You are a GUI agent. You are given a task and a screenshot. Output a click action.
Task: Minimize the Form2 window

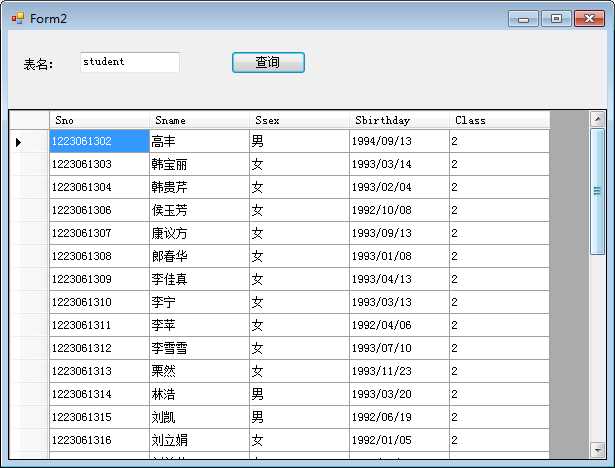pyautogui.click(x=524, y=18)
